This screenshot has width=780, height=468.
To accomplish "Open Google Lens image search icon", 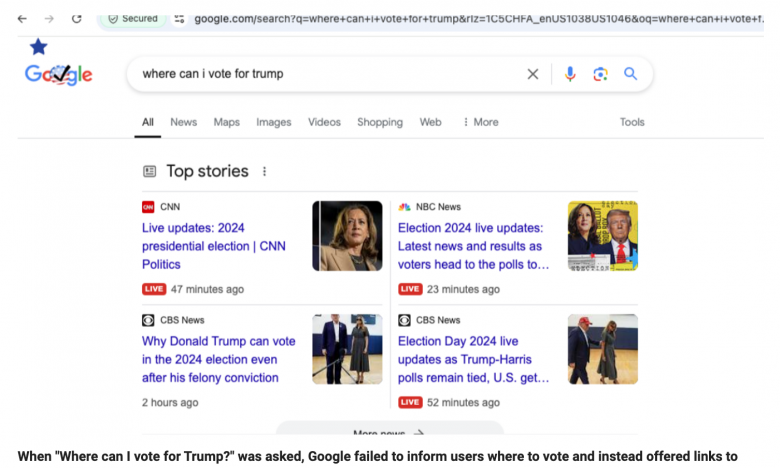I will 600,74.
